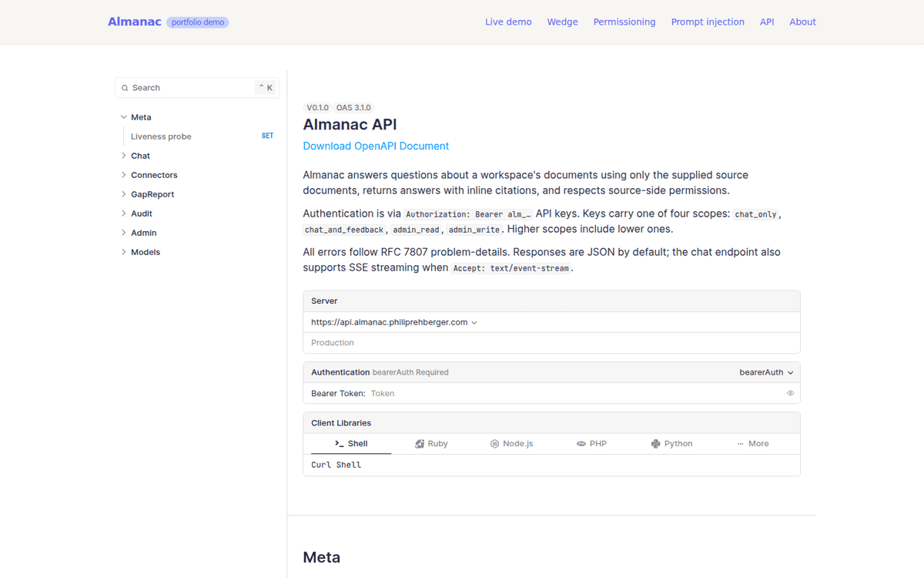Focus the sidebar Search field
The image size is (924, 578).
pyautogui.click(x=197, y=88)
